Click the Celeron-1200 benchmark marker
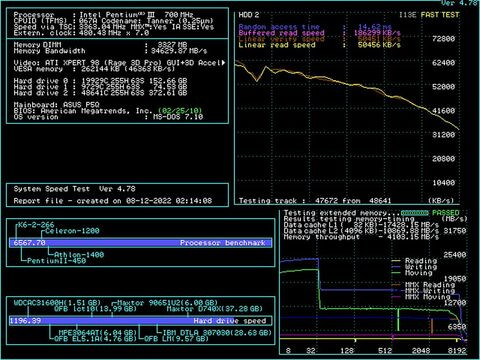 (72, 231)
